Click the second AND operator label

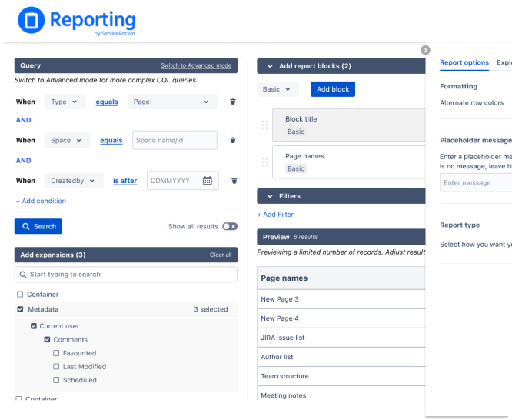click(x=24, y=161)
